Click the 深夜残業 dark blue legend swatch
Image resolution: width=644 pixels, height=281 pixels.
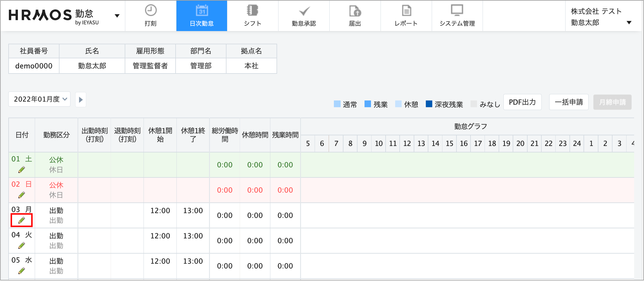coord(429,104)
